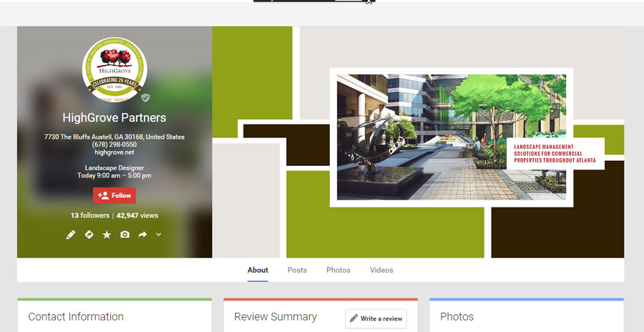
Task: Click the Contact Information card heading
Action: [x=76, y=317]
